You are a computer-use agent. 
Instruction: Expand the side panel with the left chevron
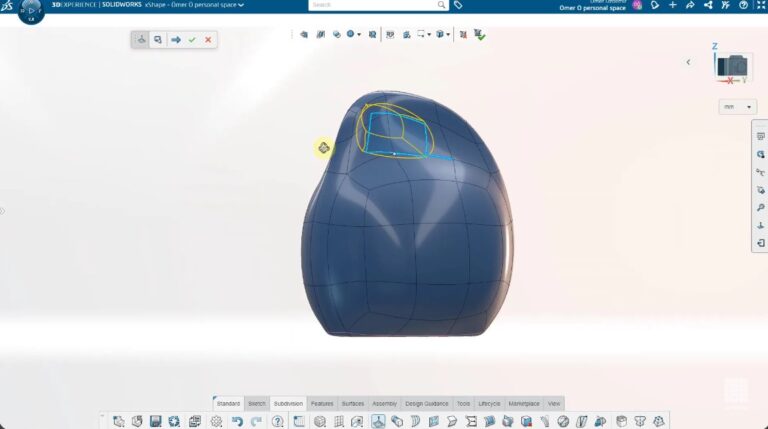click(x=688, y=62)
